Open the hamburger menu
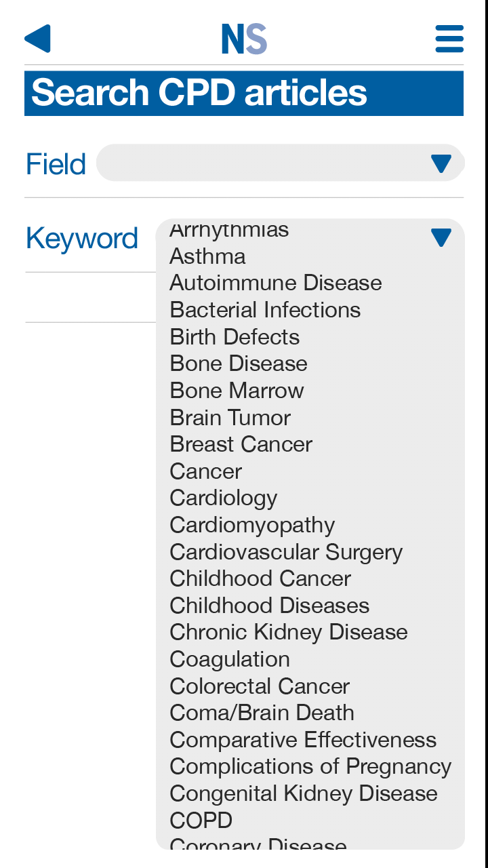This screenshot has width=488, height=868. pyautogui.click(x=449, y=39)
